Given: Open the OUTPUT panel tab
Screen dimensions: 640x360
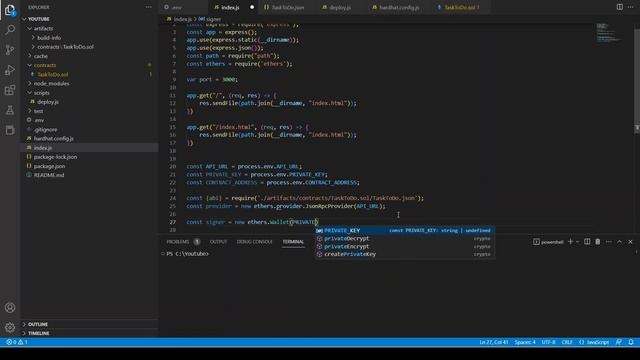Looking at the screenshot, I should click(218, 242).
